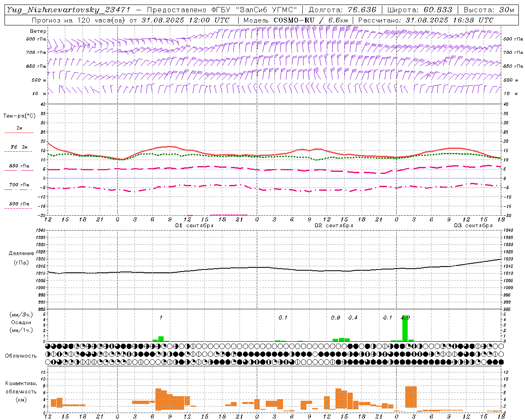Click the Давление pressure panel title
This screenshot has width=525, height=420.
[x=21, y=253]
